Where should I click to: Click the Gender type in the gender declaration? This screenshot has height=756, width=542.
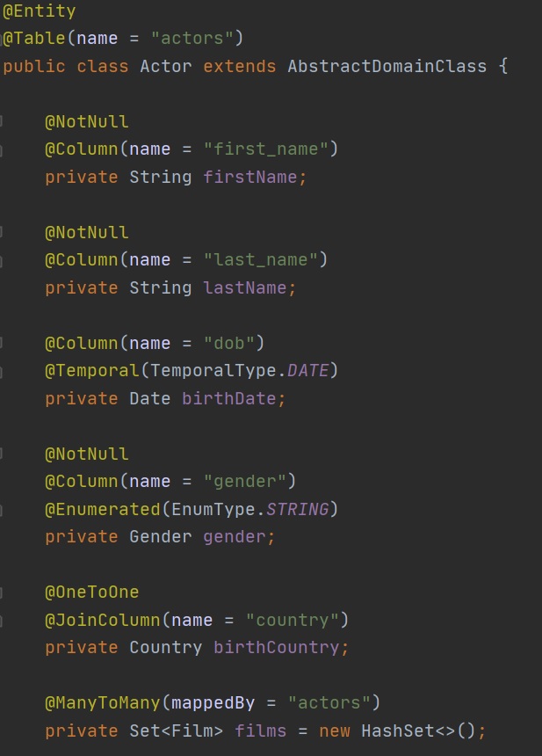click(160, 536)
